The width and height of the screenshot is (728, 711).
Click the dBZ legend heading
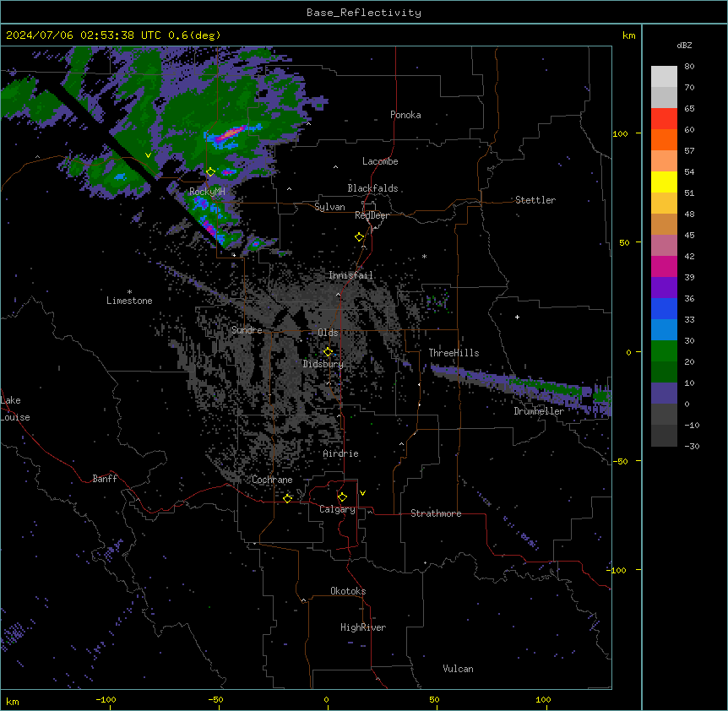(684, 45)
